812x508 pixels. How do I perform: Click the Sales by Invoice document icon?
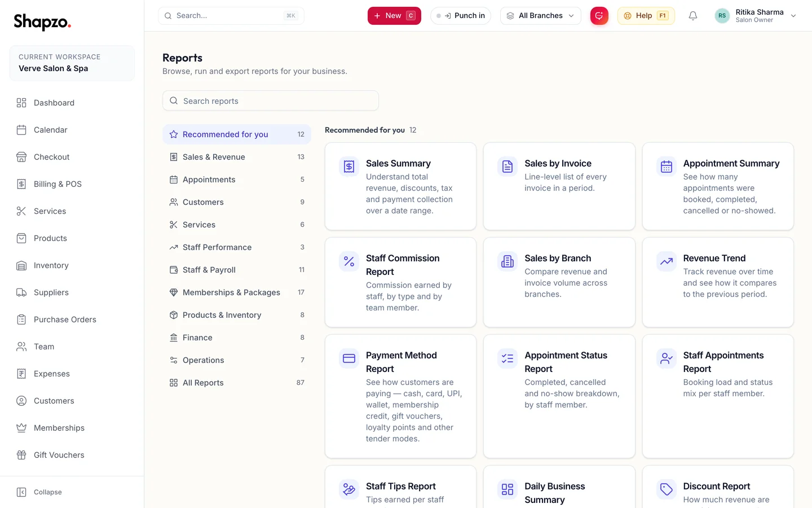(507, 167)
